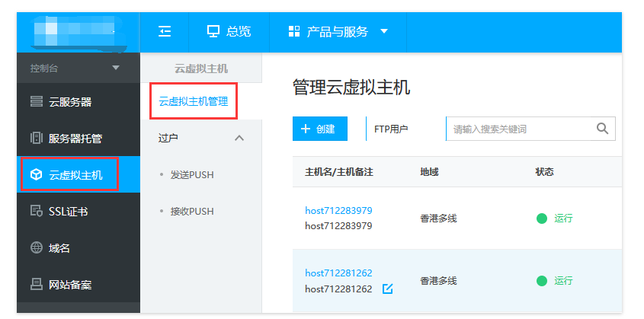
Task: Click the 产品与服务 grid icon
Action: pyautogui.click(x=294, y=31)
